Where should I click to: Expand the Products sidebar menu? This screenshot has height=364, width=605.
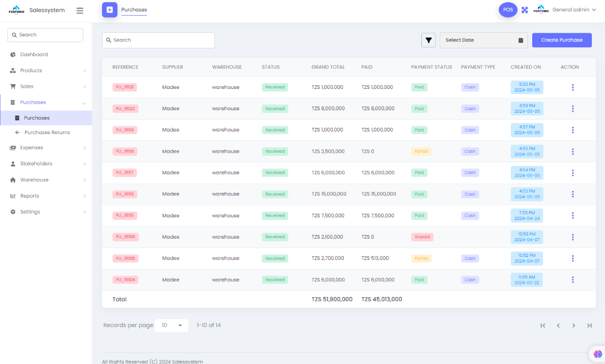[48, 71]
